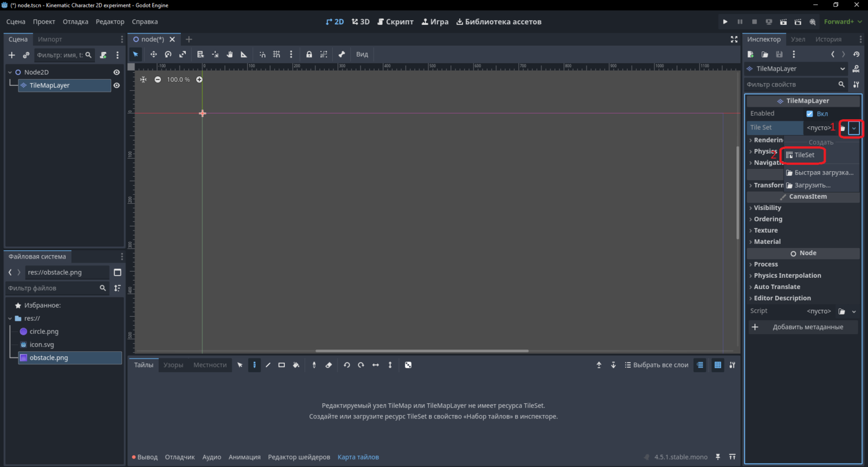Open the TileMapLayer object selector dropdown
Viewport: 868px width, 467px height.
pos(796,69)
